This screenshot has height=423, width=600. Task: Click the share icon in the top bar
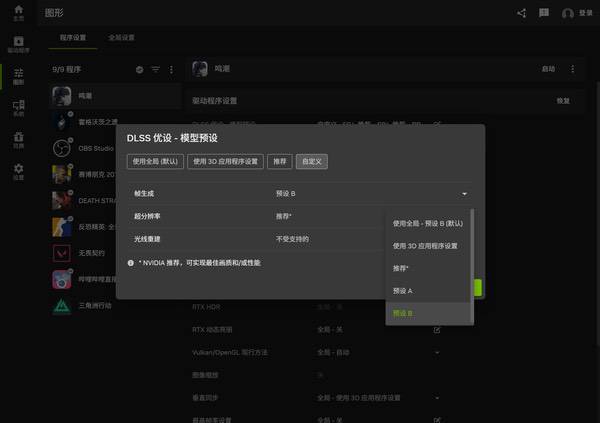522,13
